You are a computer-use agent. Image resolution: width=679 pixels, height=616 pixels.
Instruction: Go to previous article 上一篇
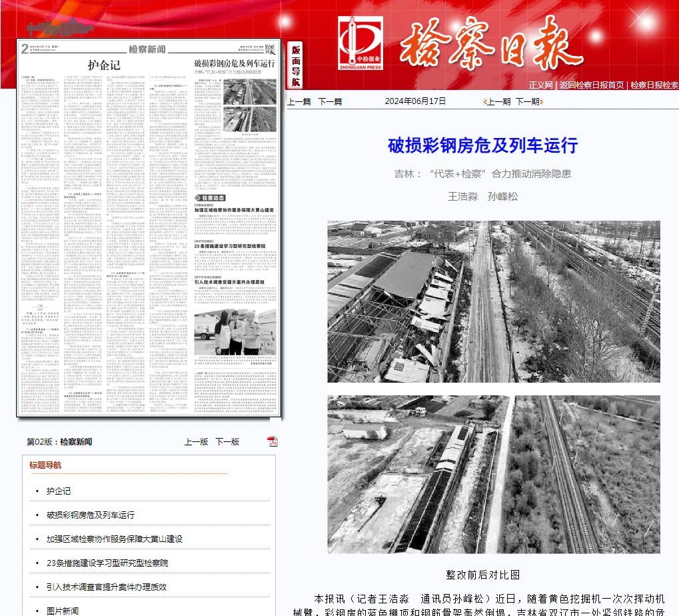click(x=299, y=101)
